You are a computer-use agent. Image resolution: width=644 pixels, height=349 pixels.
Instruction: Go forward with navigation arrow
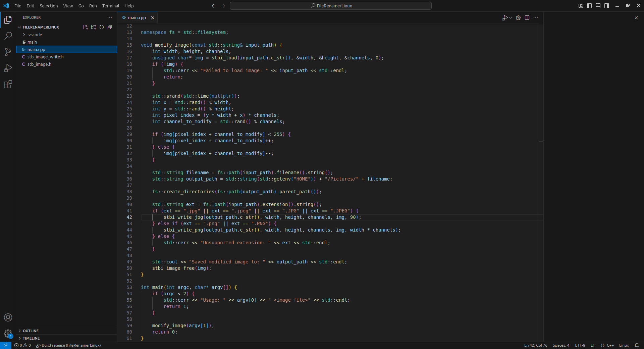223,6
